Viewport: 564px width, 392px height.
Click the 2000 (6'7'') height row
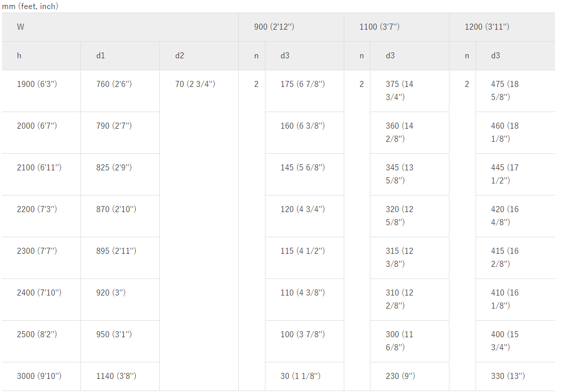37,126
